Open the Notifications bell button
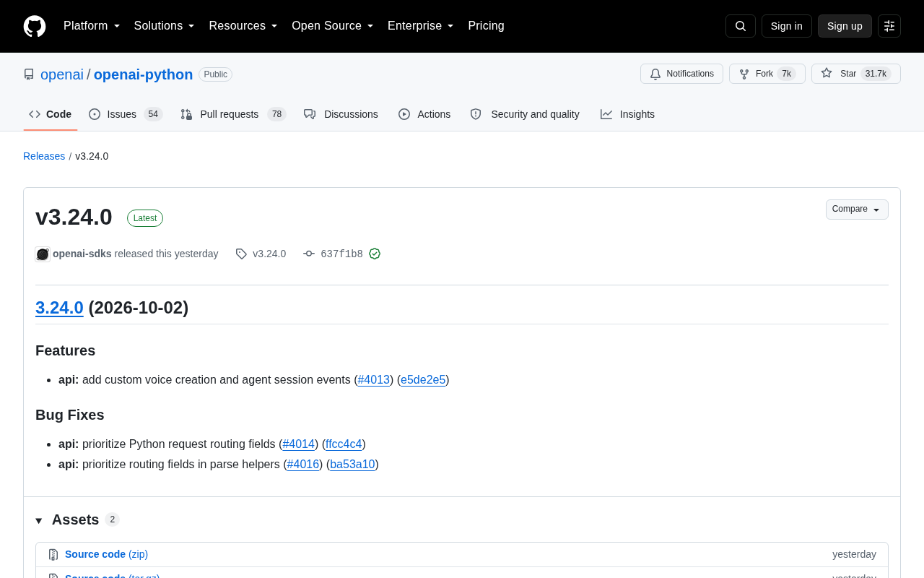Viewport: 924px width, 578px height. tap(681, 74)
